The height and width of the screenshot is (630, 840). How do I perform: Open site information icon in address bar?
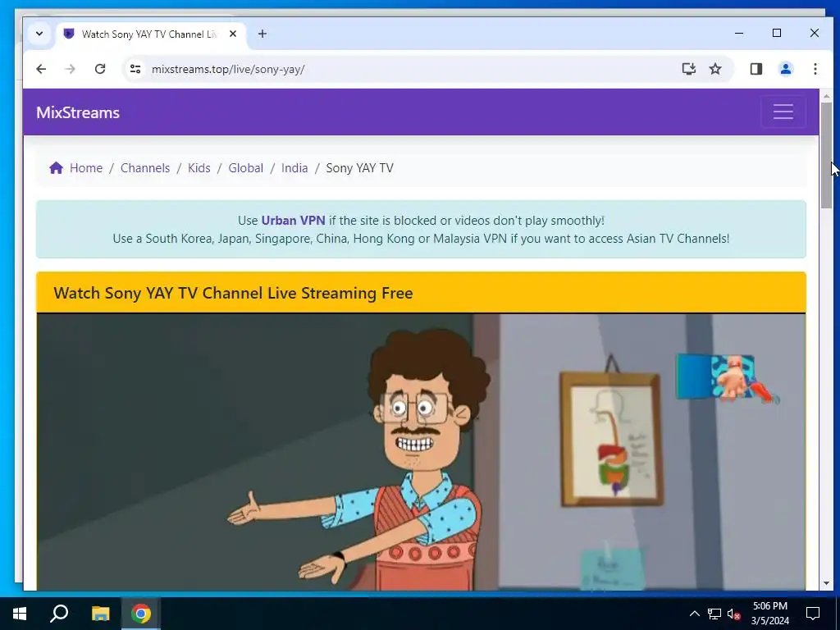pos(135,69)
